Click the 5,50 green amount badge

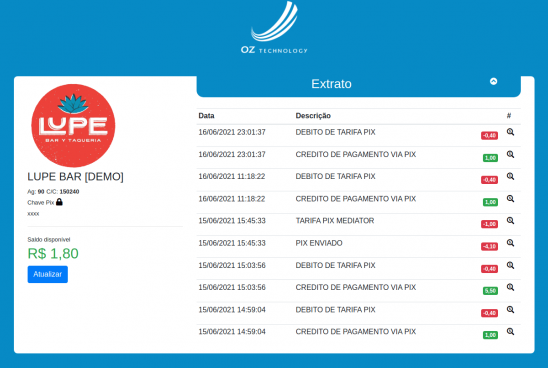(490, 291)
